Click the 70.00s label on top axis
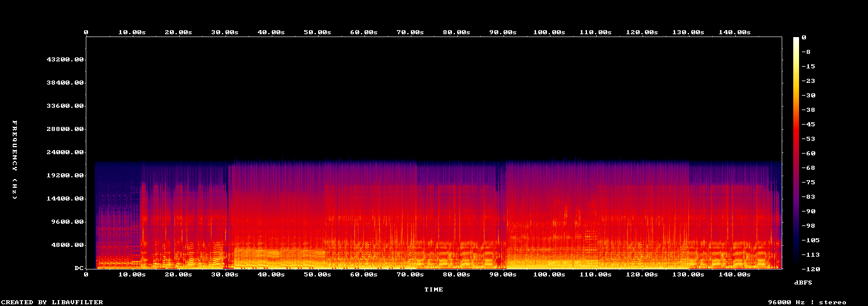Image resolution: width=868 pixels, height=306 pixels. coord(410,32)
